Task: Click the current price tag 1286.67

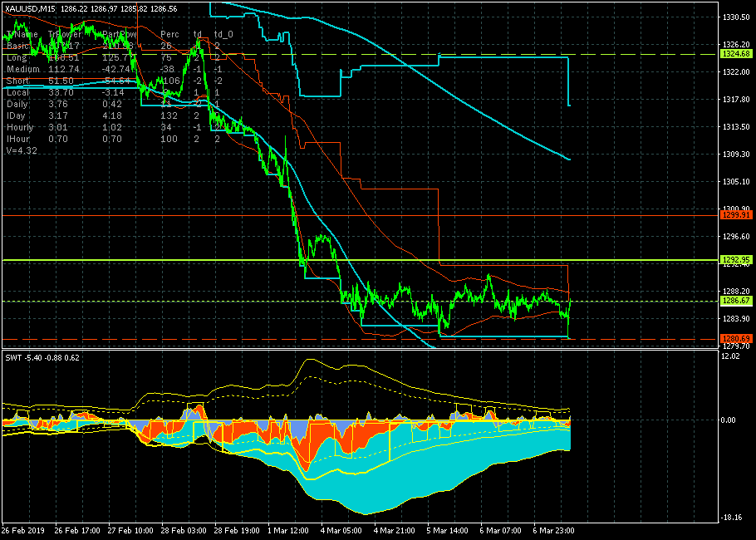Action: pos(736,301)
